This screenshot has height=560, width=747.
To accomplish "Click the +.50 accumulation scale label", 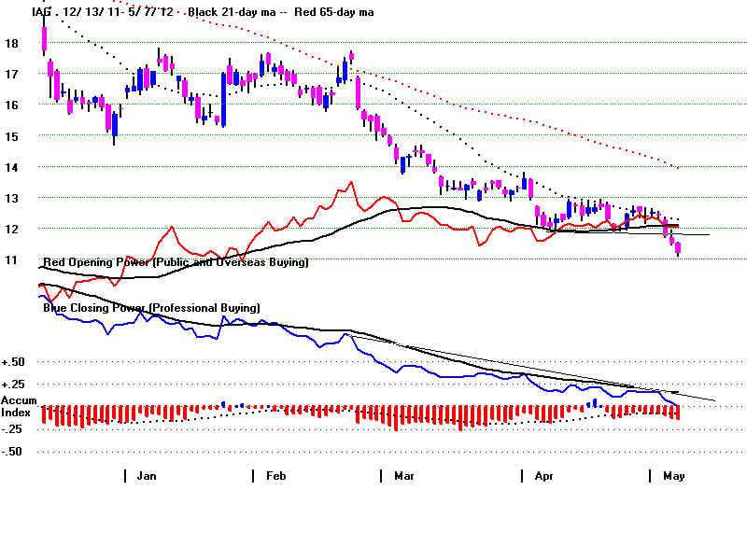I will coord(13,362).
